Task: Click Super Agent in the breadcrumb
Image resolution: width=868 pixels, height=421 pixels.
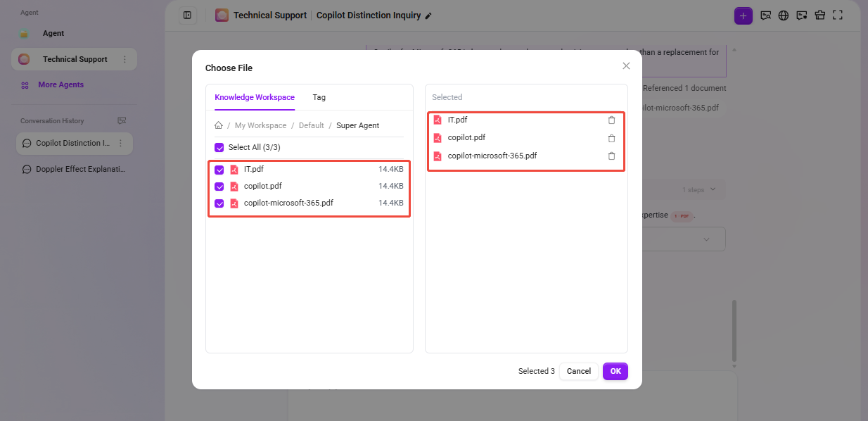Action: (x=358, y=125)
